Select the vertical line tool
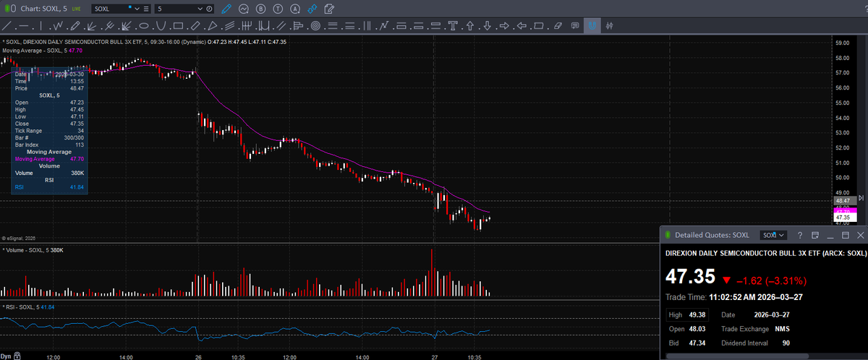 (x=41, y=26)
